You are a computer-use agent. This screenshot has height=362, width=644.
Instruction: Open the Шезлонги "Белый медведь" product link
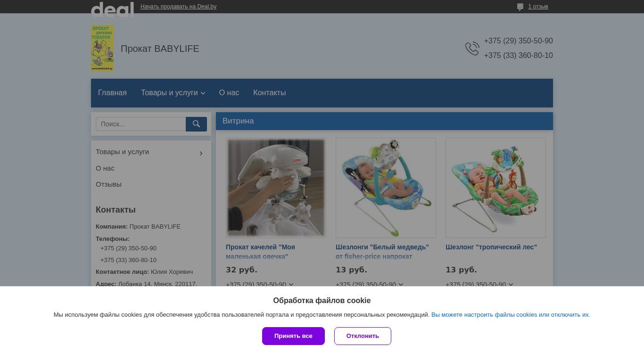(x=382, y=252)
